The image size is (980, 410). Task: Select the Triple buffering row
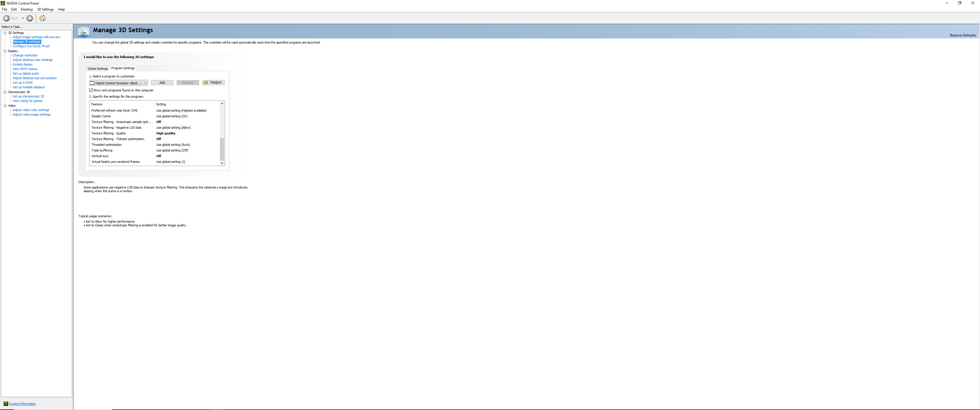tap(155, 151)
